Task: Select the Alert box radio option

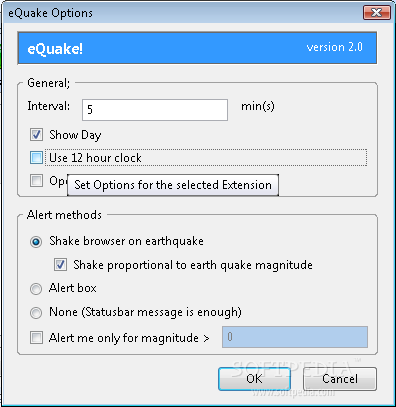Action: coord(36,289)
